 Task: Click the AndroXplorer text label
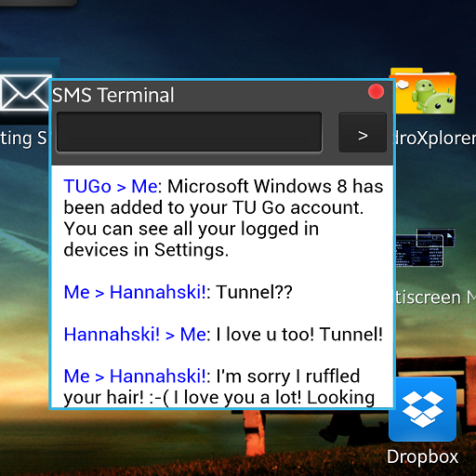[x=435, y=138]
